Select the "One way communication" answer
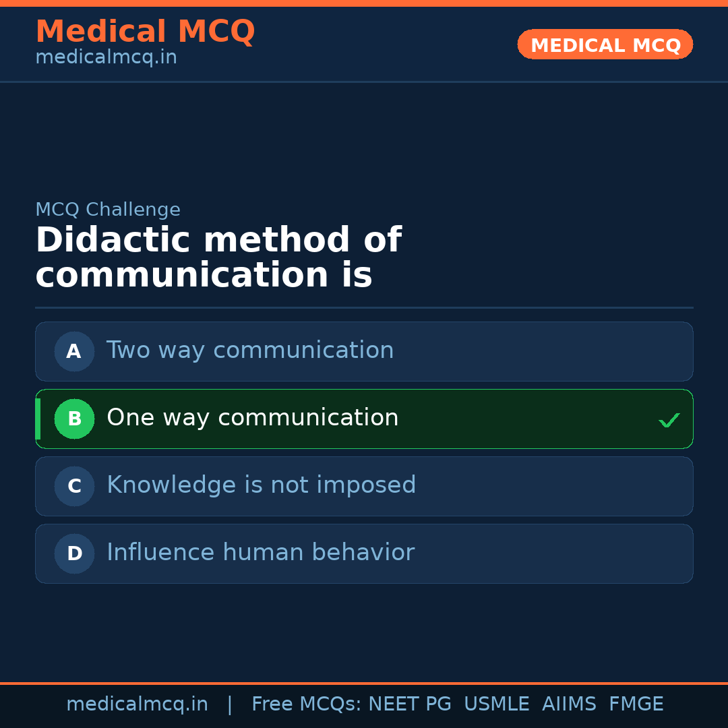Screen dimensions: 728x728 pos(253,418)
